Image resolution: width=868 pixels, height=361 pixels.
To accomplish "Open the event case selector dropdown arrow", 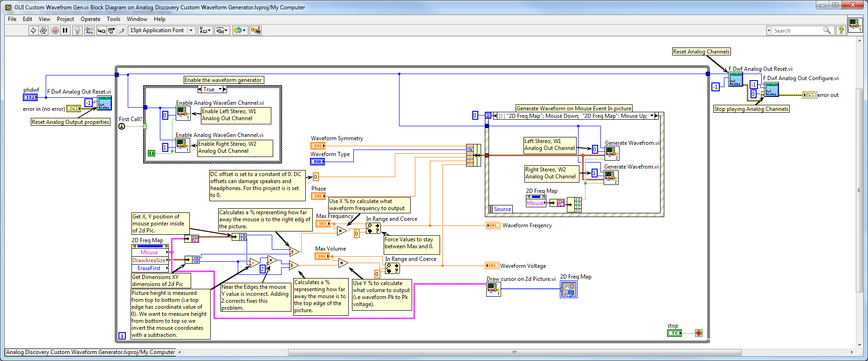I will (652, 116).
